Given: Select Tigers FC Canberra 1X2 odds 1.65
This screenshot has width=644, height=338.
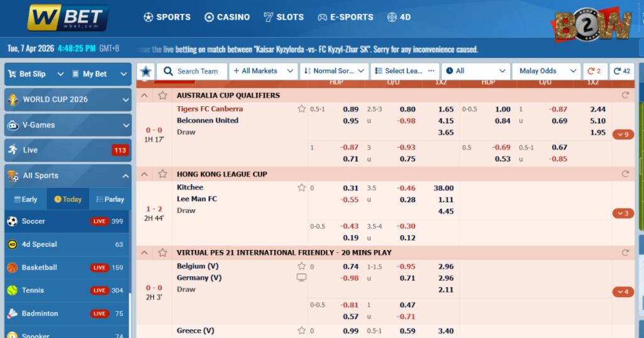Looking at the screenshot, I should point(446,109).
